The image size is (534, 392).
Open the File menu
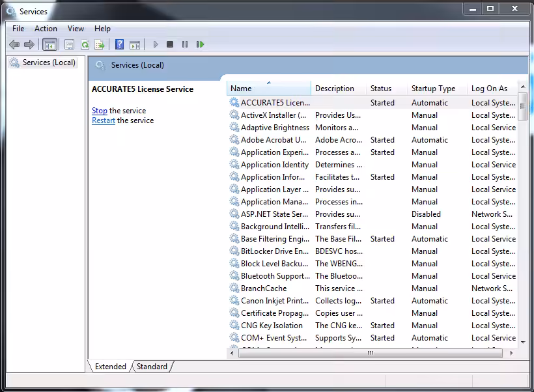point(18,29)
